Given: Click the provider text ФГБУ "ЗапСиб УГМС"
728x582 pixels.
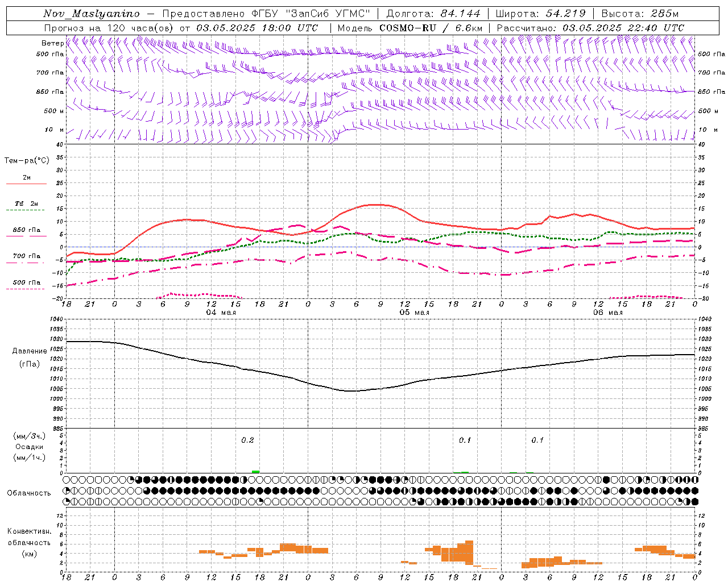Looking at the screenshot, I should [311, 14].
